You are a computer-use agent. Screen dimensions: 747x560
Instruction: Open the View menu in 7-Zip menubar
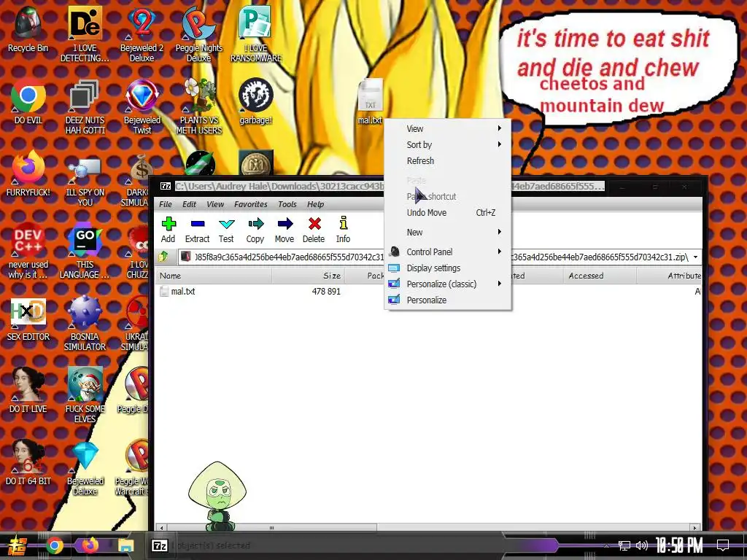point(215,204)
